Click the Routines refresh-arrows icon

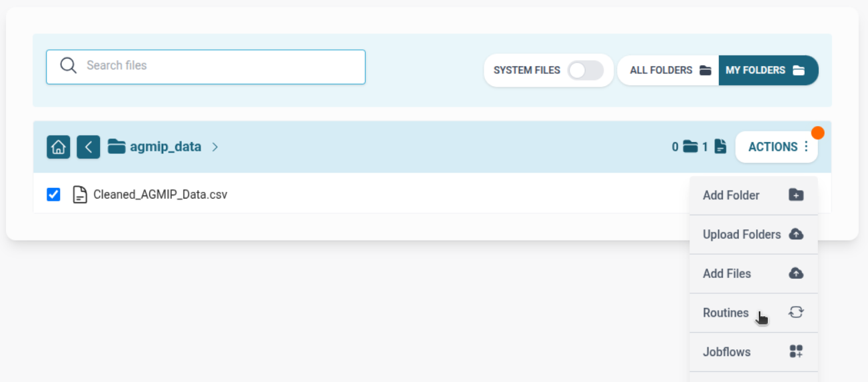pyautogui.click(x=796, y=312)
